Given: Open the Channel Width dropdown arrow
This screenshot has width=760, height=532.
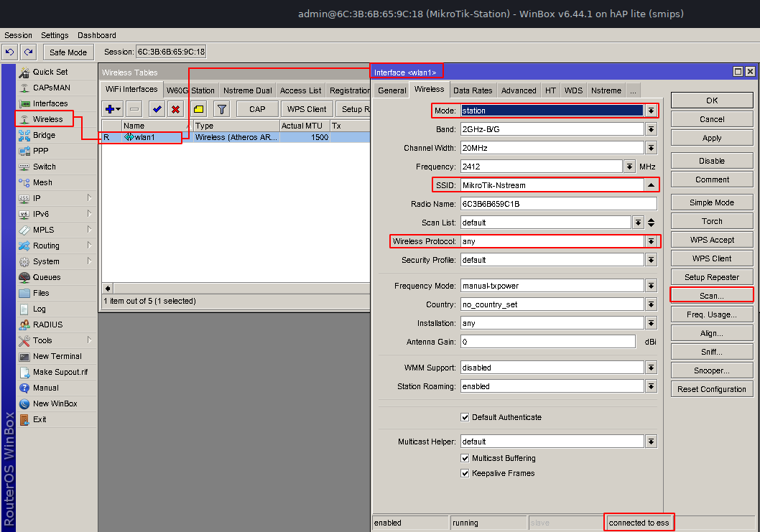Looking at the screenshot, I should tap(651, 148).
